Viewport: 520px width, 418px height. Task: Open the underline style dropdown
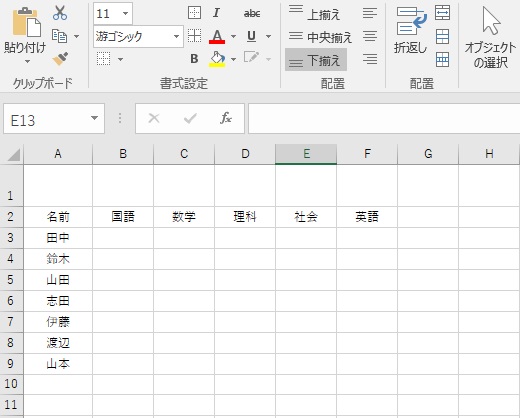pos(268,36)
